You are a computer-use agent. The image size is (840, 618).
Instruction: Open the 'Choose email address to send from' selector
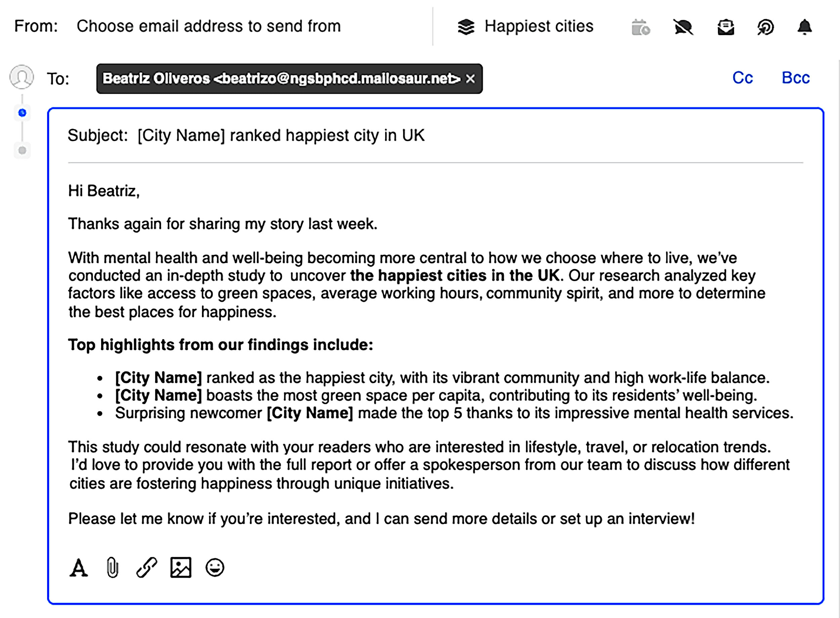click(x=208, y=26)
